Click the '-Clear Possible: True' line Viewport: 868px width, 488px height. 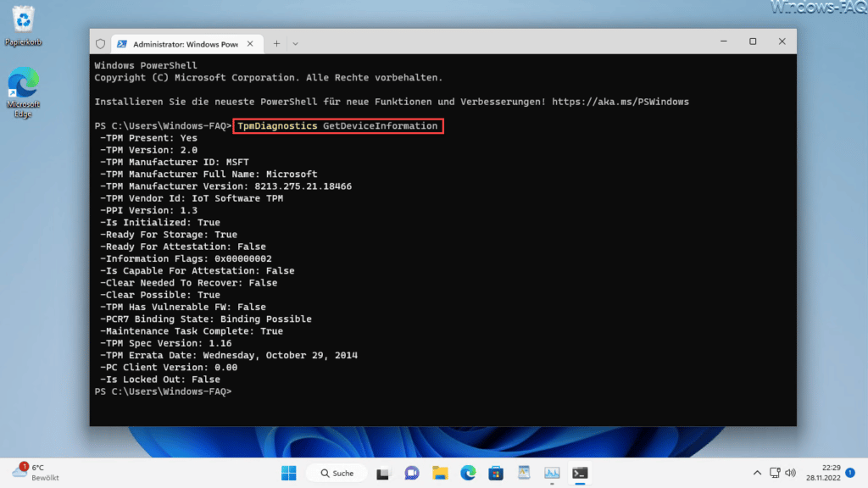coord(160,295)
